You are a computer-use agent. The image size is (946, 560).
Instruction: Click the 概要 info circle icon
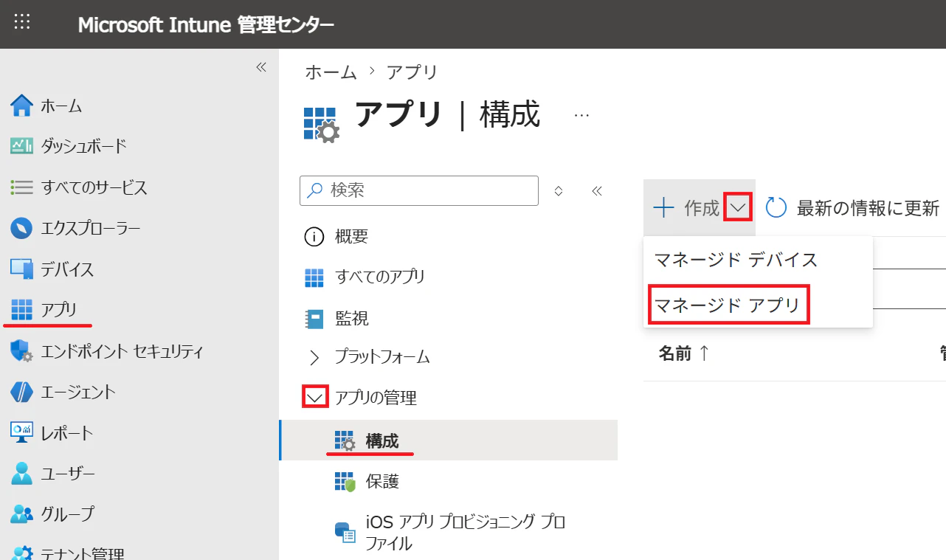pyautogui.click(x=314, y=237)
